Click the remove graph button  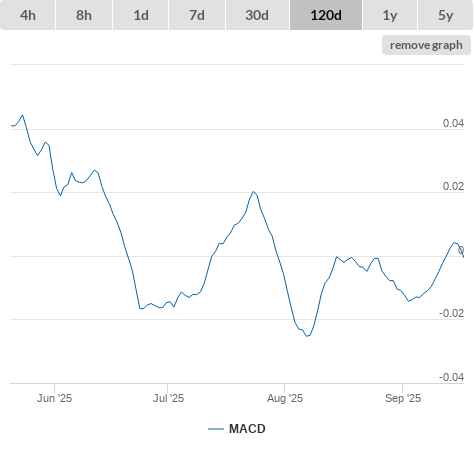[426, 45]
